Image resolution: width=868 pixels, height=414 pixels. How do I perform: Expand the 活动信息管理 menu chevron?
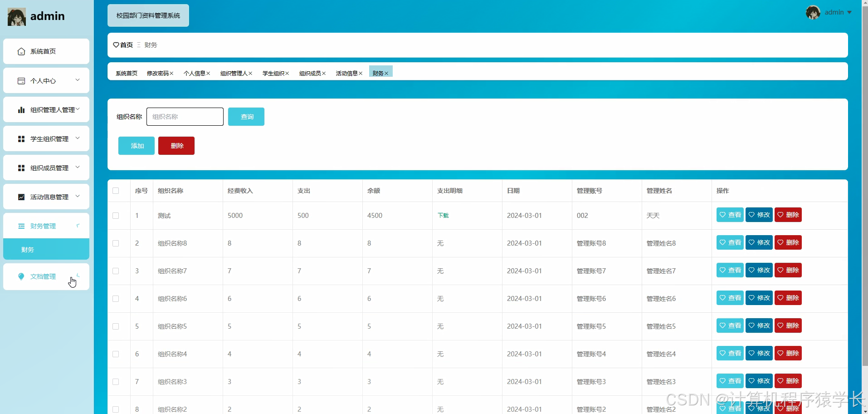point(78,196)
